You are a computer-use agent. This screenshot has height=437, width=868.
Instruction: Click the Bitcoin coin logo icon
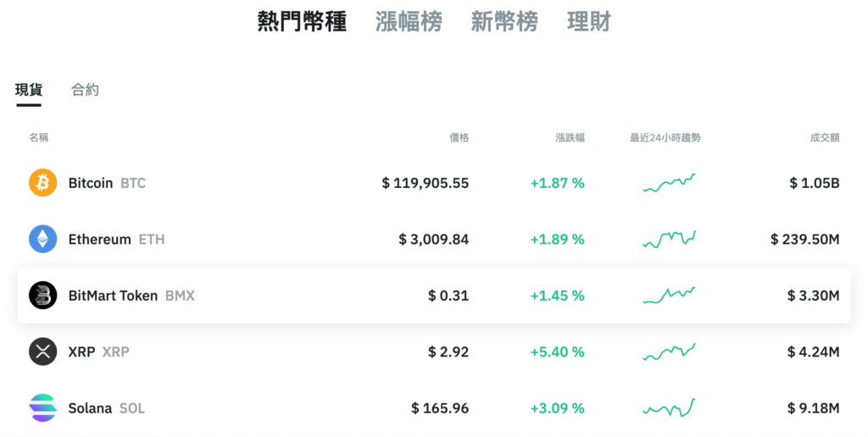(x=42, y=183)
